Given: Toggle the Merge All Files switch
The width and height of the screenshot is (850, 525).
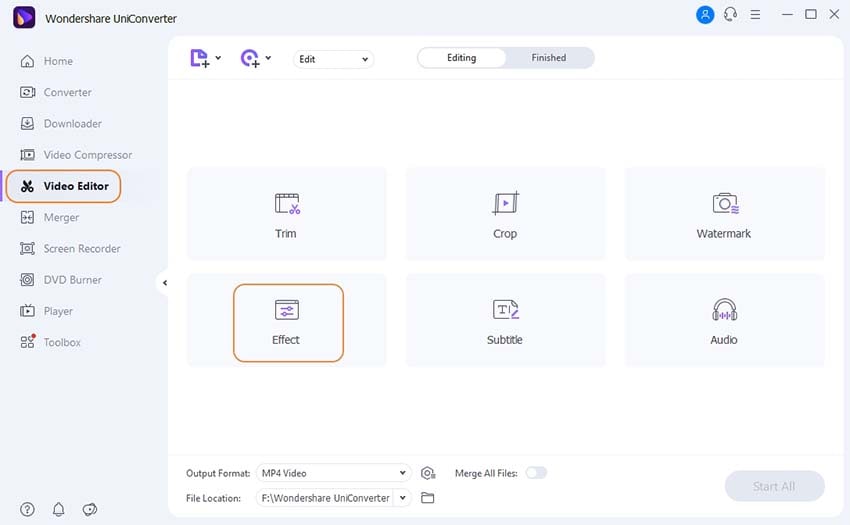Looking at the screenshot, I should (x=536, y=473).
